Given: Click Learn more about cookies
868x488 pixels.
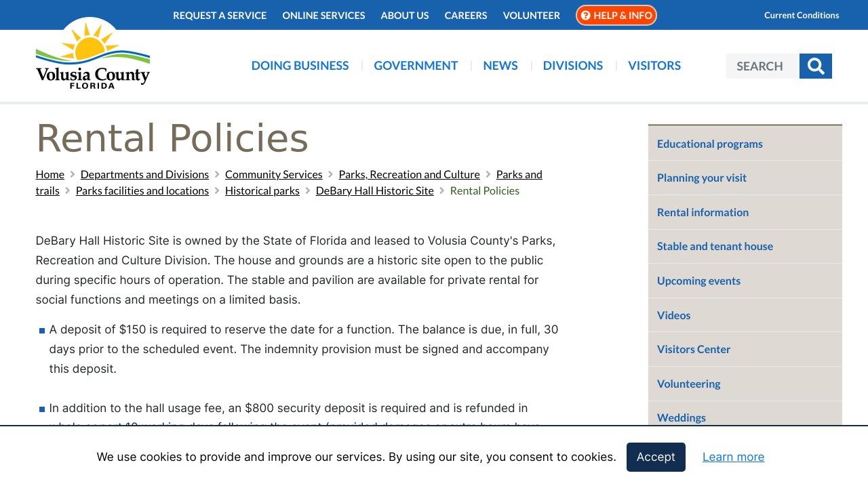Looking at the screenshot, I should point(733,457).
